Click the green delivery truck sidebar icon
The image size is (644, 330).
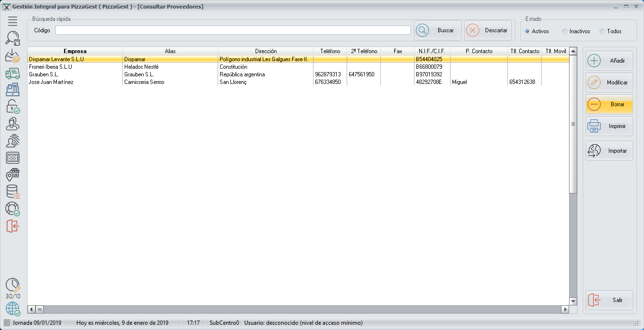[13, 73]
